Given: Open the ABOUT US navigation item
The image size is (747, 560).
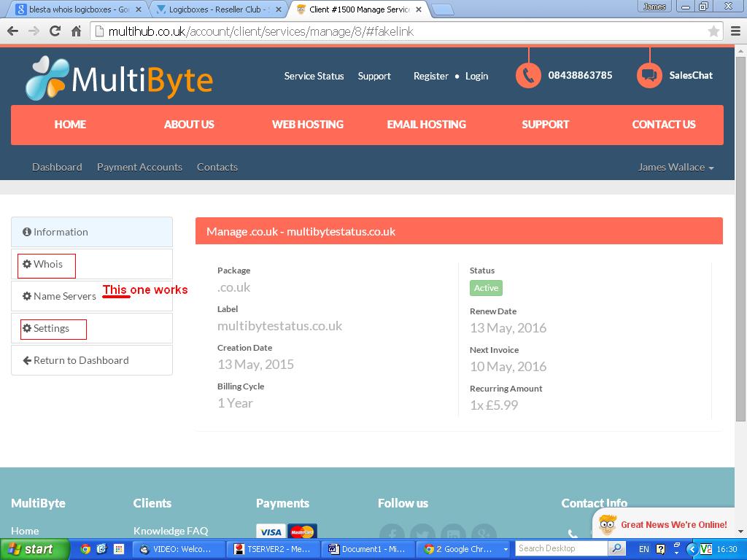Looking at the screenshot, I should 189,124.
